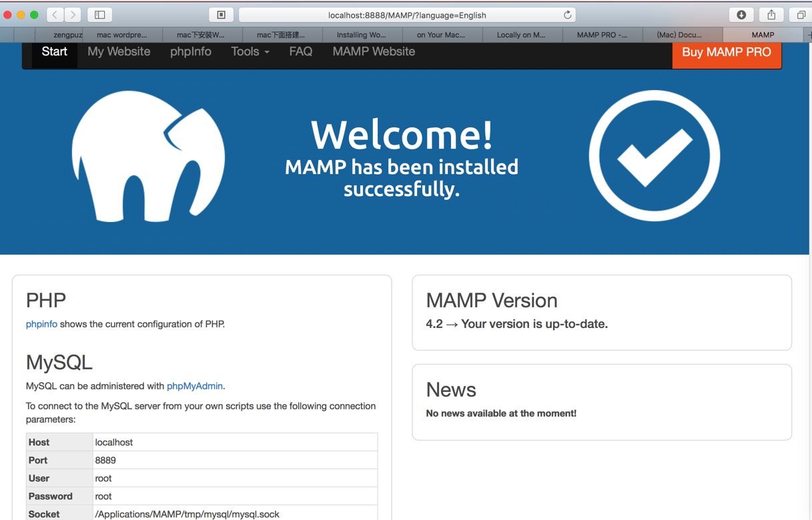Switch to the mac wordpre... tab

coord(122,35)
